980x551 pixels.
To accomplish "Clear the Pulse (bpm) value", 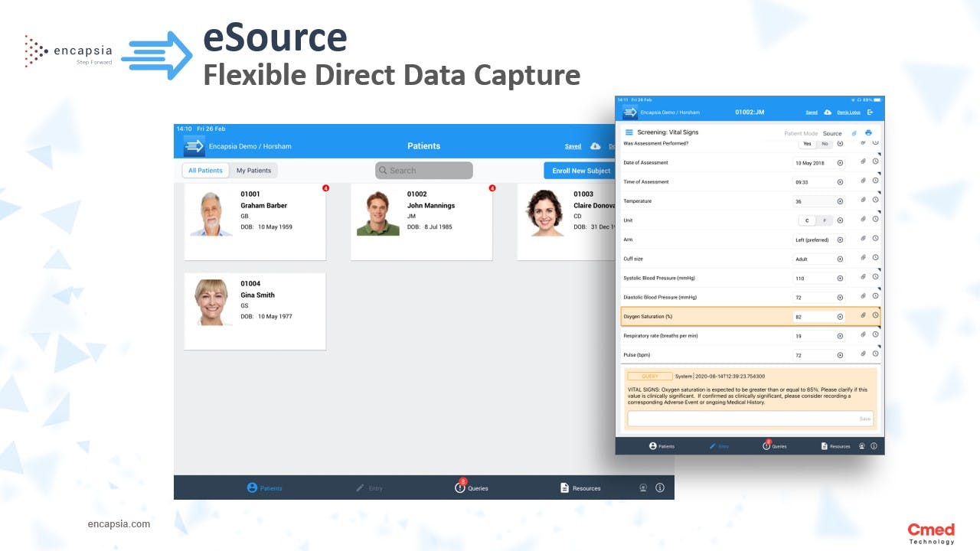I will (x=840, y=355).
